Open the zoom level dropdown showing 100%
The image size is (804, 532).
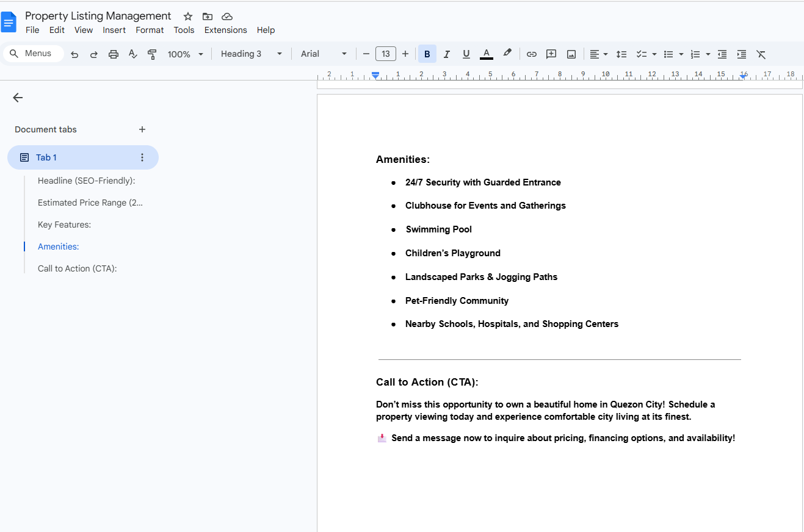pos(186,54)
